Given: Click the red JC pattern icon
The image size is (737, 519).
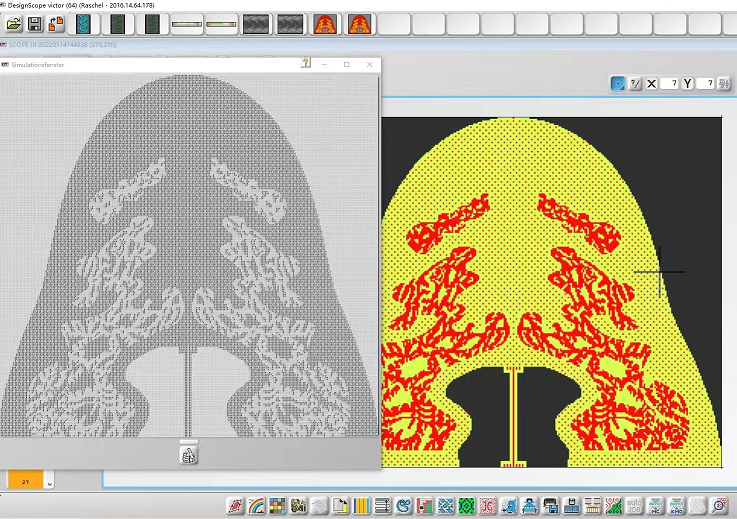Looking at the screenshot, I should coord(488,506).
